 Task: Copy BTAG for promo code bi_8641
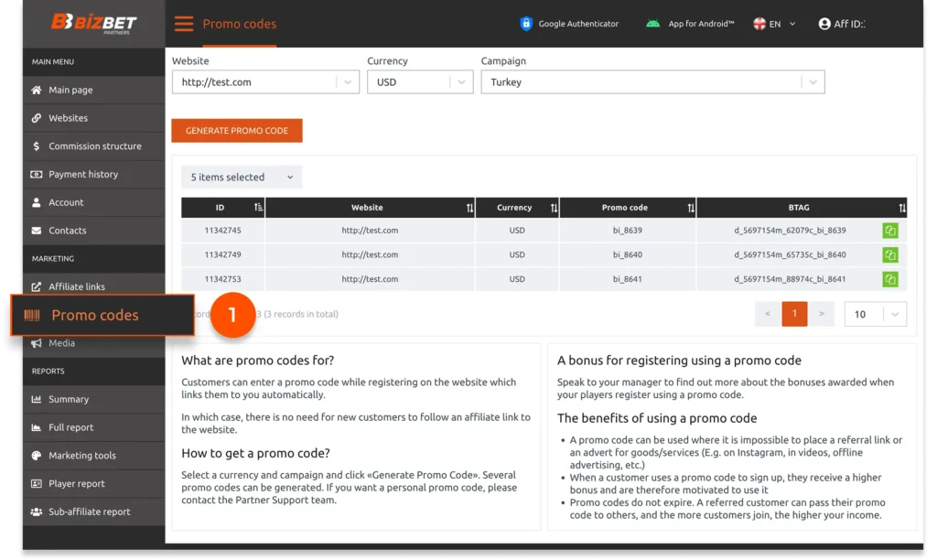tap(889, 279)
